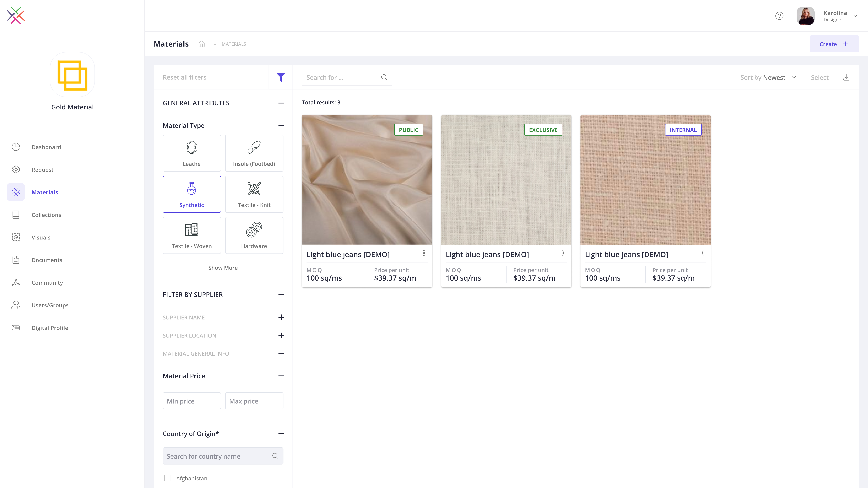
Task: Click Karolina's profile avatar
Action: coord(805,16)
